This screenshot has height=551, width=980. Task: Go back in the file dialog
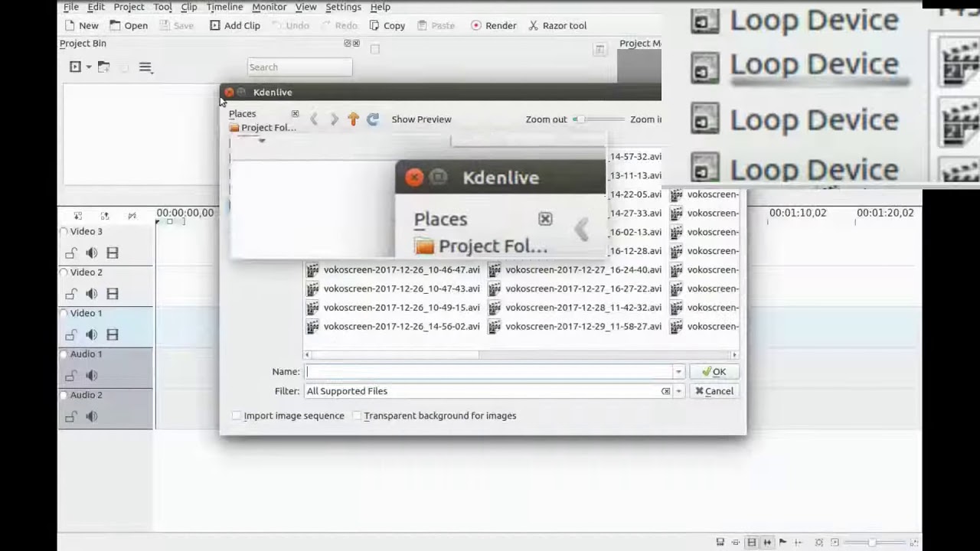click(x=314, y=119)
